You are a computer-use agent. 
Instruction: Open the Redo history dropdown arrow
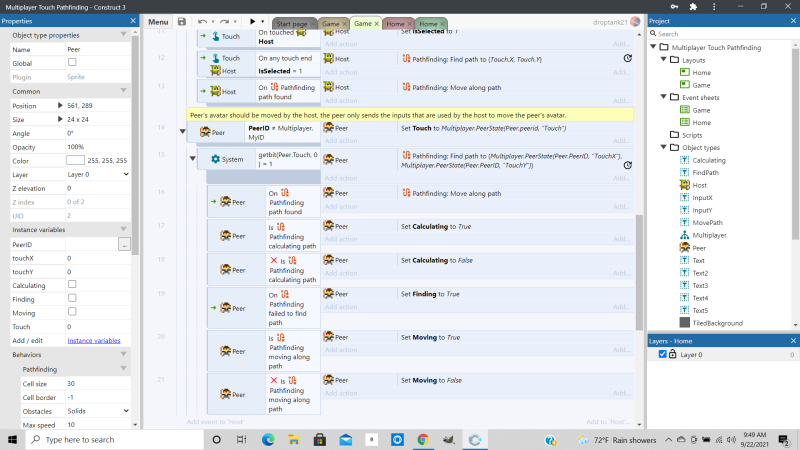tap(235, 22)
